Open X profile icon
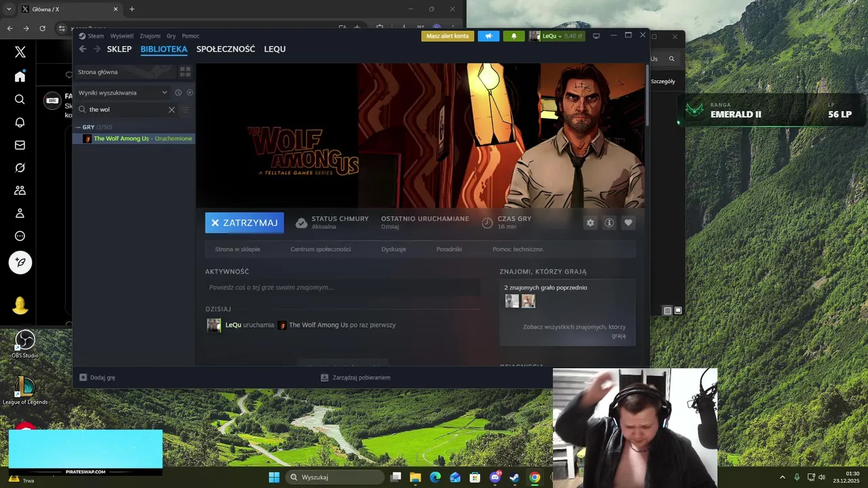The height and width of the screenshot is (488, 868). point(20,213)
